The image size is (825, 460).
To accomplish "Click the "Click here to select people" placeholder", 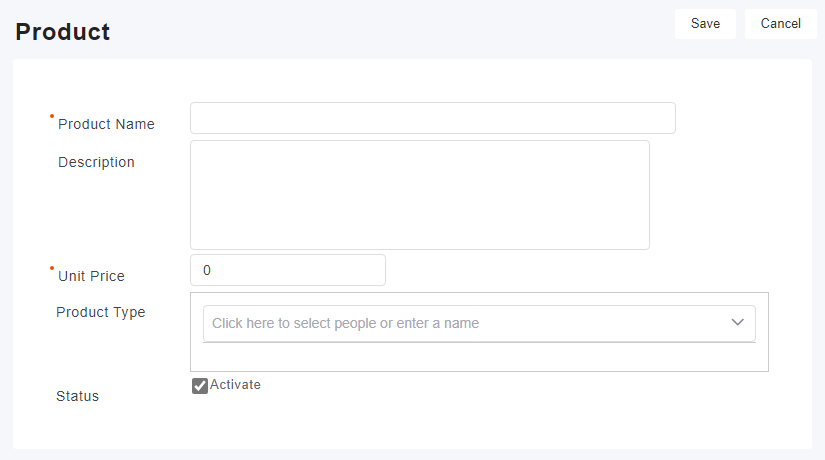I will coord(345,323).
